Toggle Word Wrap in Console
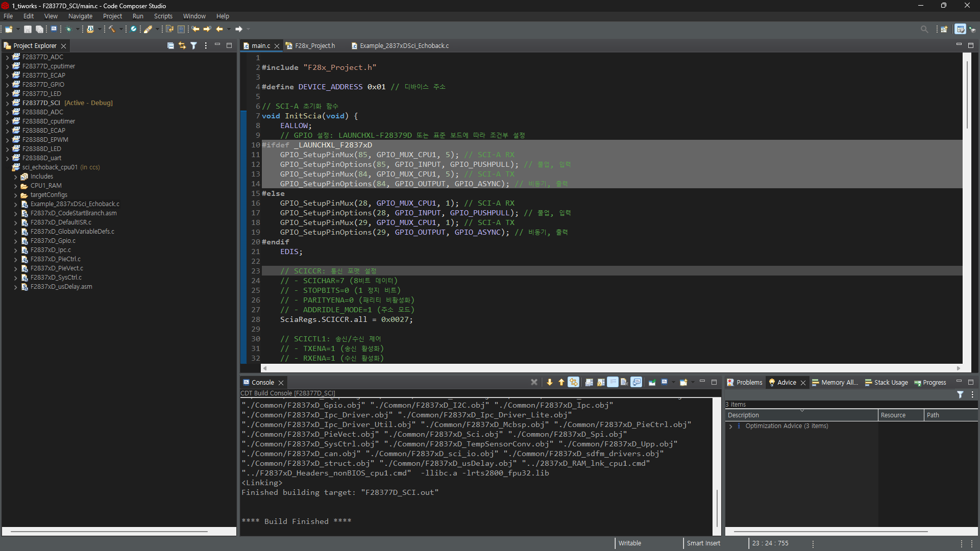 coord(612,382)
